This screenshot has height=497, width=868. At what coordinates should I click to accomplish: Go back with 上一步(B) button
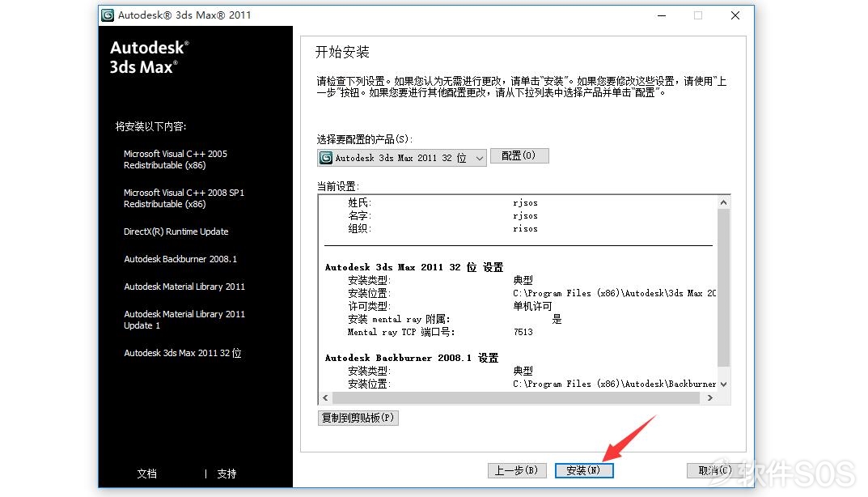pyautogui.click(x=516, y=470)
